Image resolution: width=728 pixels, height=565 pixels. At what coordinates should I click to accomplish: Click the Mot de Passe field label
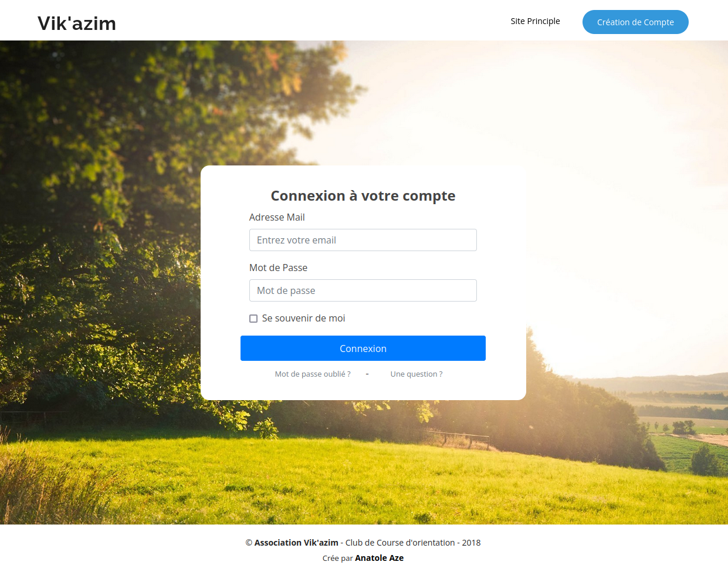pos(278,268)
